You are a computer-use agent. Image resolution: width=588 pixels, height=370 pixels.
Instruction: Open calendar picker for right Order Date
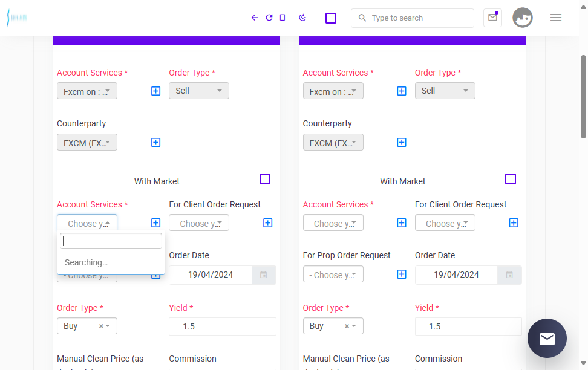[x=509, y=275]
